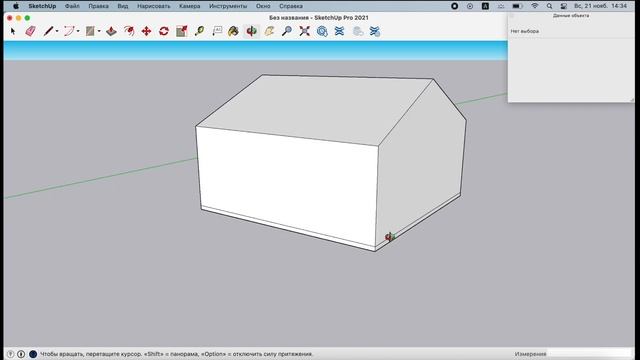The image size is (640, 360).
Task: Click the Zoom Extents tool
Action: (x=304, y=31)
